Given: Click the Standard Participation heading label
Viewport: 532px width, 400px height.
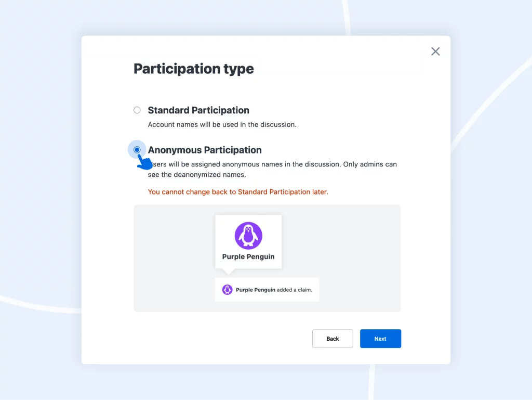Looking at the screenshot, I should [x=198, y=110].
